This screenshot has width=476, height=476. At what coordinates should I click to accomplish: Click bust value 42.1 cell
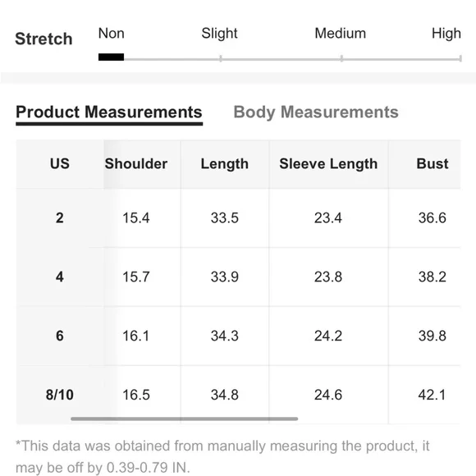tap(432, 395)
